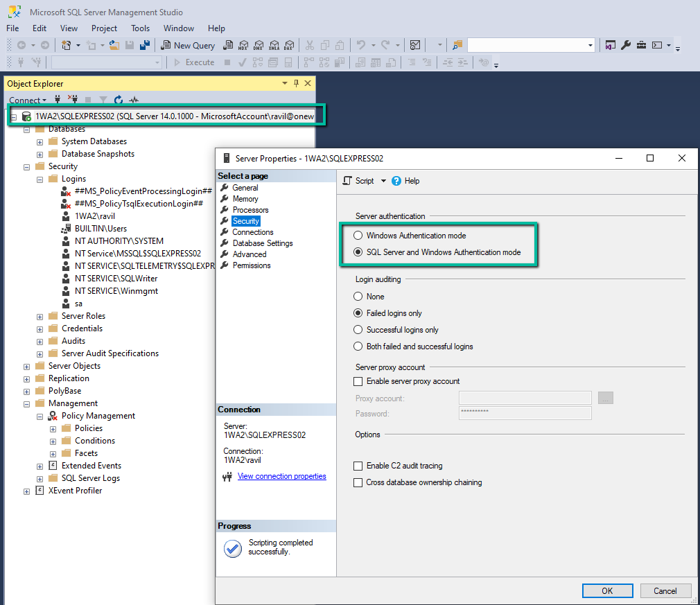The height and width of the screenshot is (605, 700).
Task: Click View connection properties link
Action: (x=281, y=476)
